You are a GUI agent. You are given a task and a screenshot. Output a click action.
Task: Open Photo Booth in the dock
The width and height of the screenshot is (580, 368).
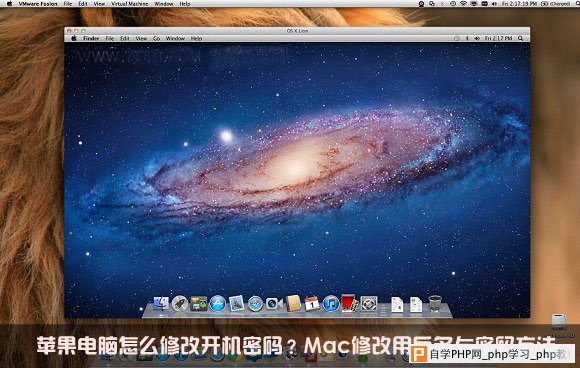pyautogui.click(x=349, y=303)
